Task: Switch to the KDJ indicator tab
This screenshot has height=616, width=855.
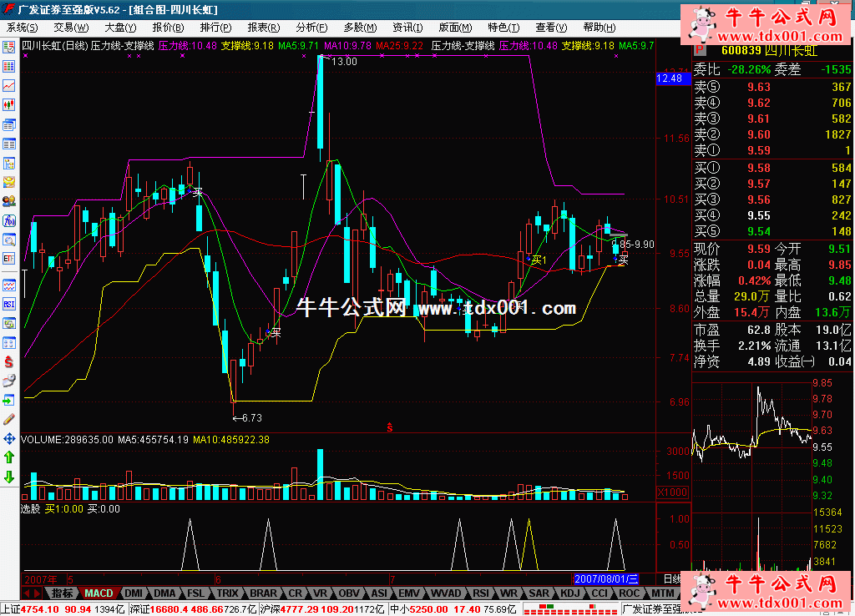Action: pos(570,593)
